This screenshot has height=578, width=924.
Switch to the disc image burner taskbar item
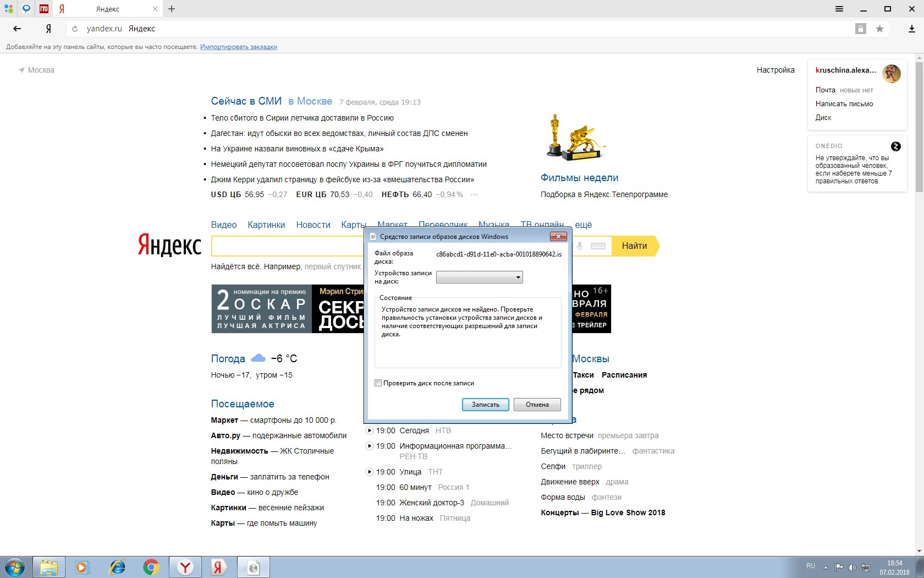(253, 567)
